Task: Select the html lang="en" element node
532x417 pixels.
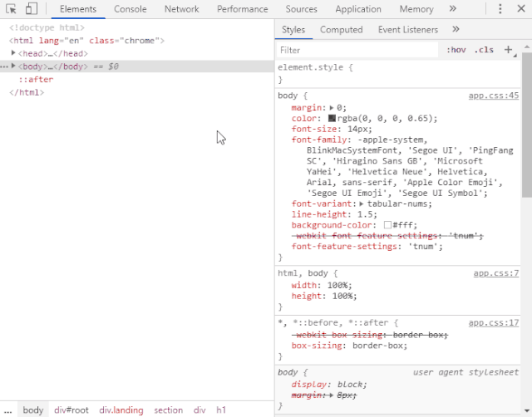Action: (86, 41)
